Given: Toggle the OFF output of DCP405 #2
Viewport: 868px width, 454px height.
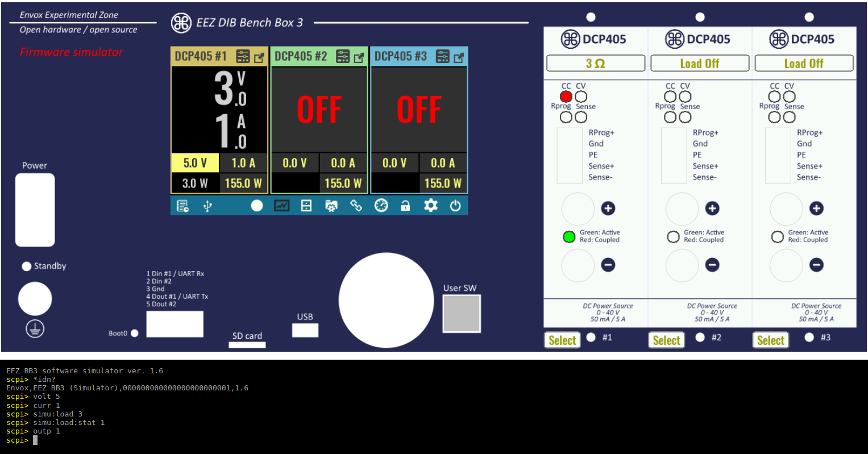Looking at the screenshot, I should click(x=319, y=110).
